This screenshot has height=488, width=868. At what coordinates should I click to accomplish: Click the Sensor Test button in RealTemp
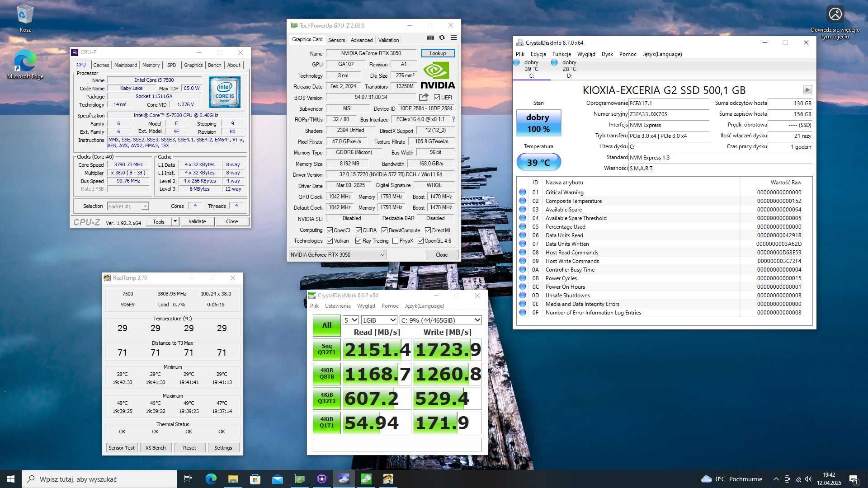122,448
